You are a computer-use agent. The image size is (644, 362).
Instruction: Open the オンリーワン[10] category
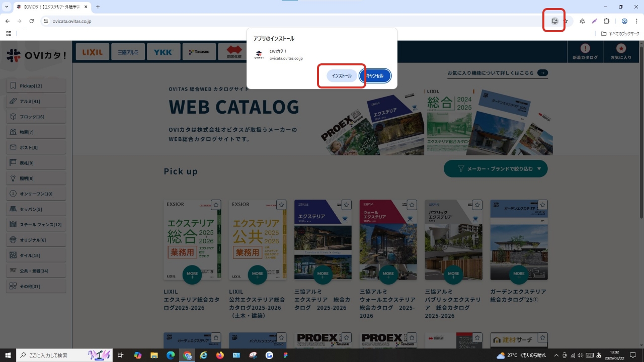(36, 194)
